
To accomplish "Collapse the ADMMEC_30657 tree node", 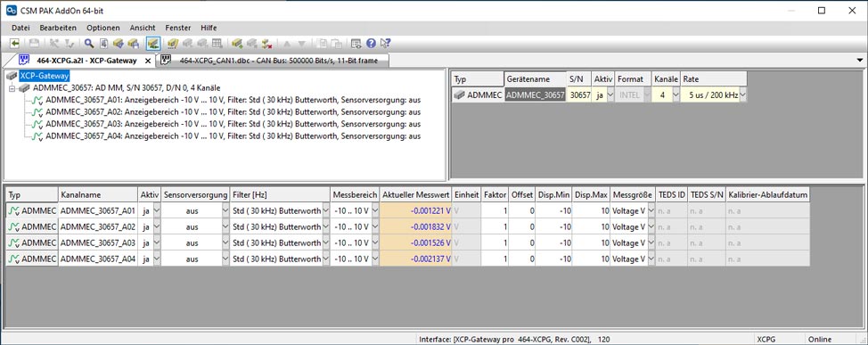I will 12,88.
